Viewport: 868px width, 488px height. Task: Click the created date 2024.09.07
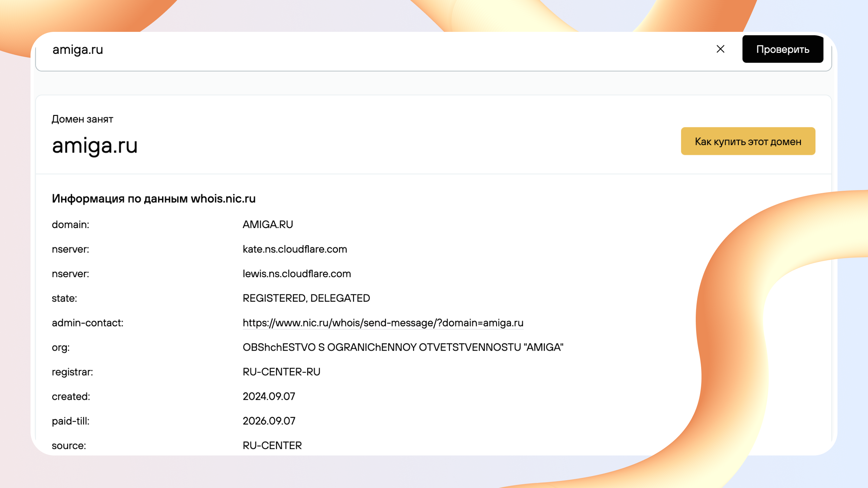tap(269, 396)
